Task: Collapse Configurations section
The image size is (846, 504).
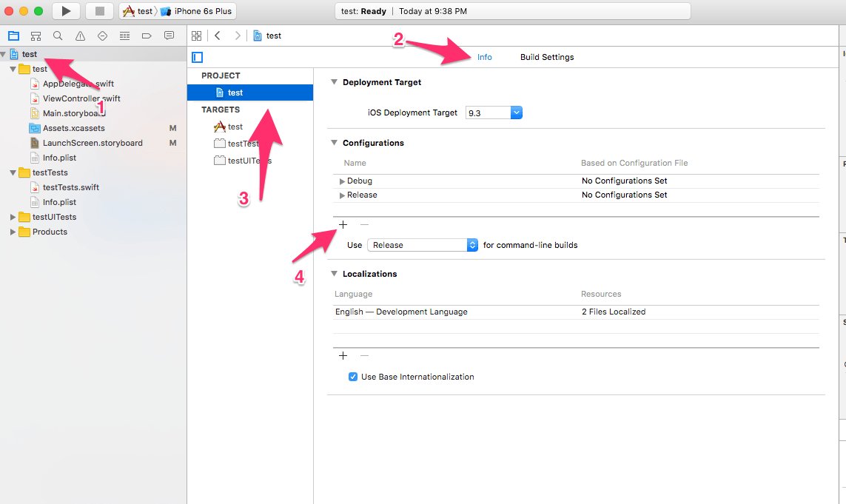Action: coord(334,142)
